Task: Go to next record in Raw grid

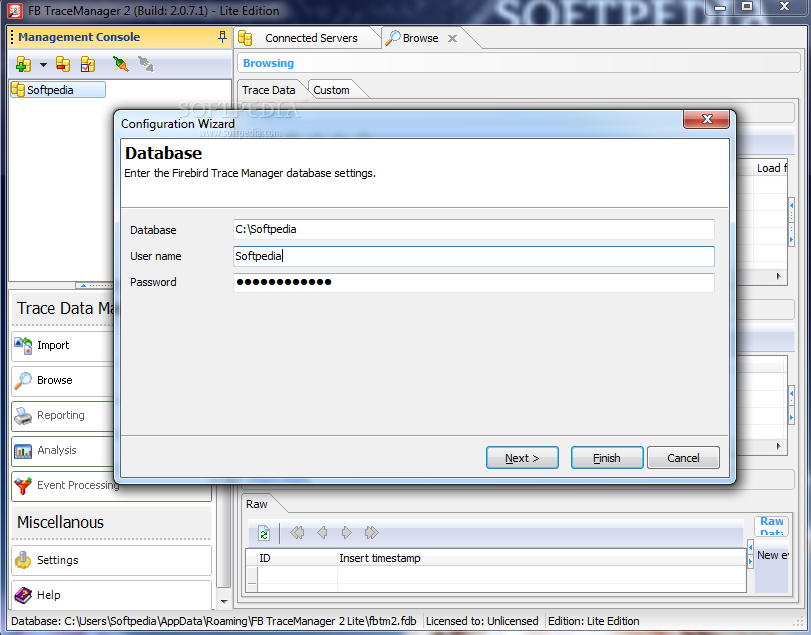Action: click(347, 533)
